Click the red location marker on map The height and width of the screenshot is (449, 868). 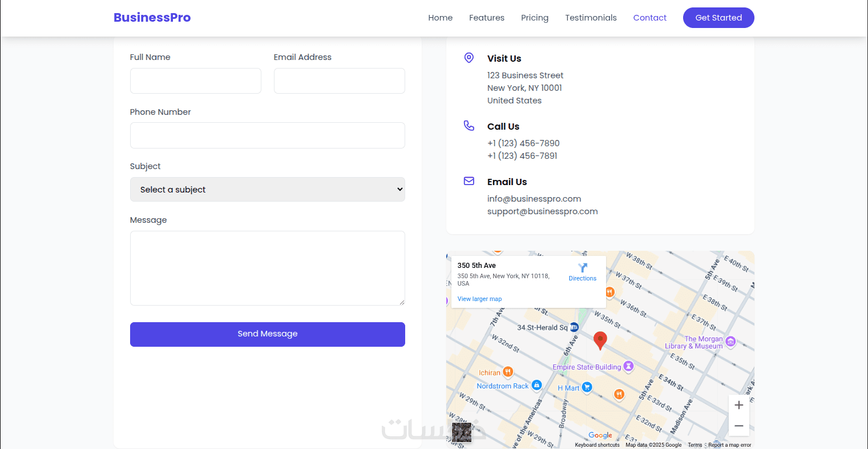coord(600,339)
